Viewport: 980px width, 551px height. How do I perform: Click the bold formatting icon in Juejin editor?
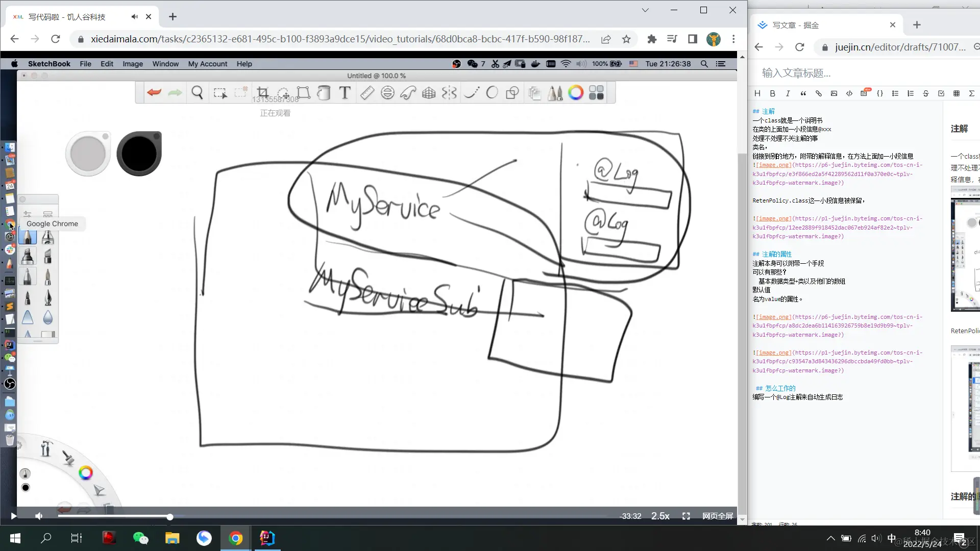772,93
